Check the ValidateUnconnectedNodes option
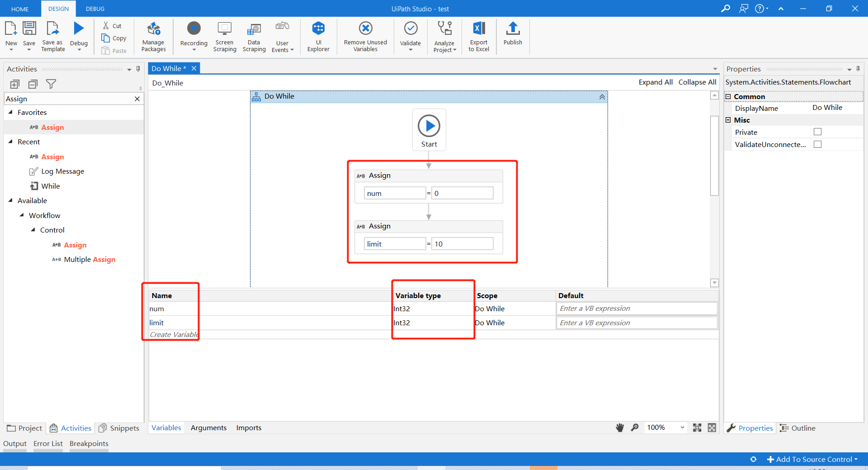Screen dimensions: 868x470 tap(818, 144)
